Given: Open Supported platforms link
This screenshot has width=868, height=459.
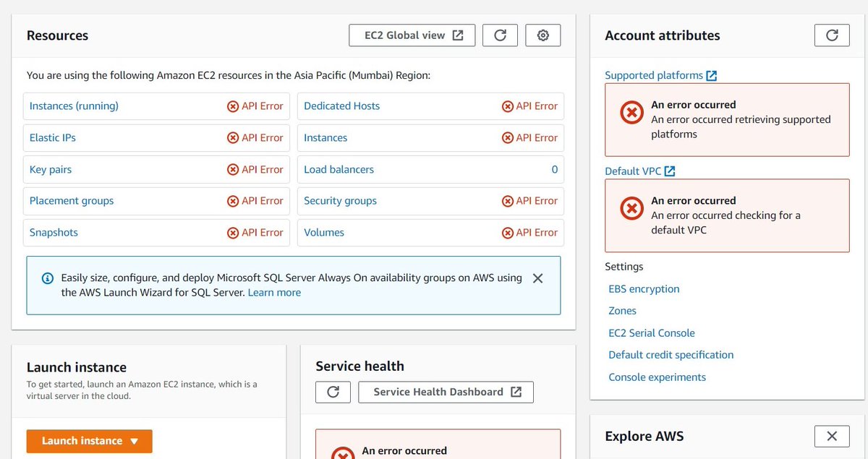Looking at the screenshot, I should pyautogui.click(x=660, y=75).
